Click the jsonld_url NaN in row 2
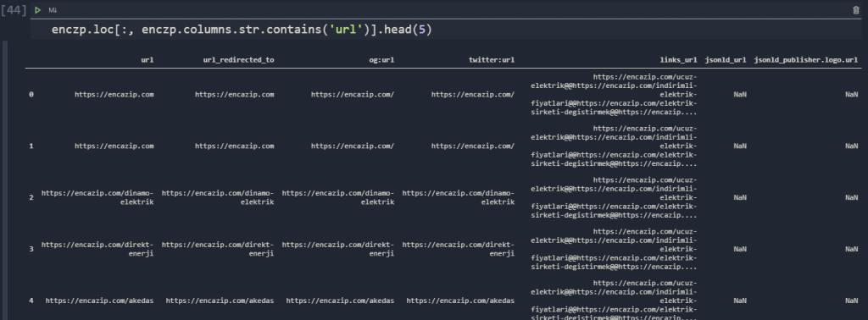Screen dimensions: 868x320 tap(740, 197)
